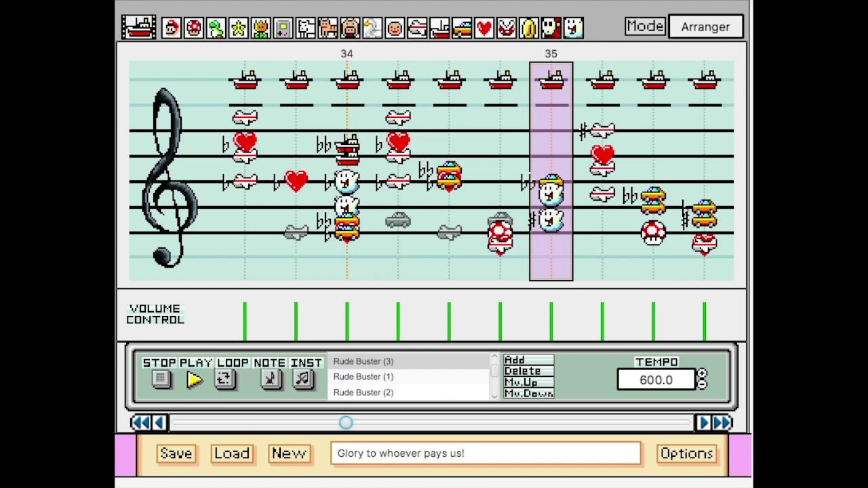Select the Cat instrument icon
This screenshot has width=868, height=488.
pos(328,28)
